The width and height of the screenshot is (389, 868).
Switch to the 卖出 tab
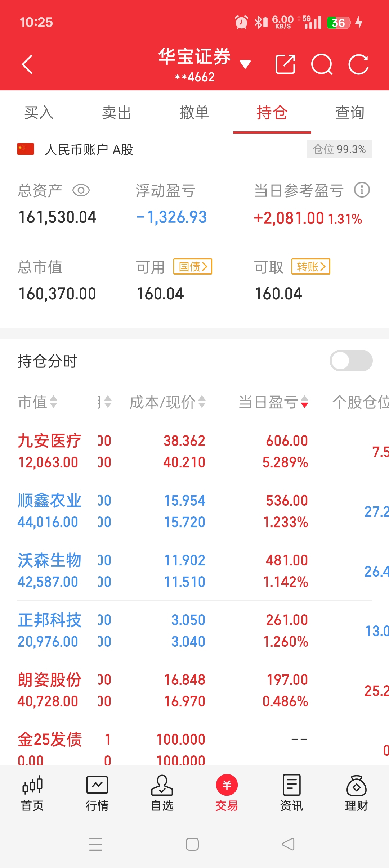[x=117, y=113]
